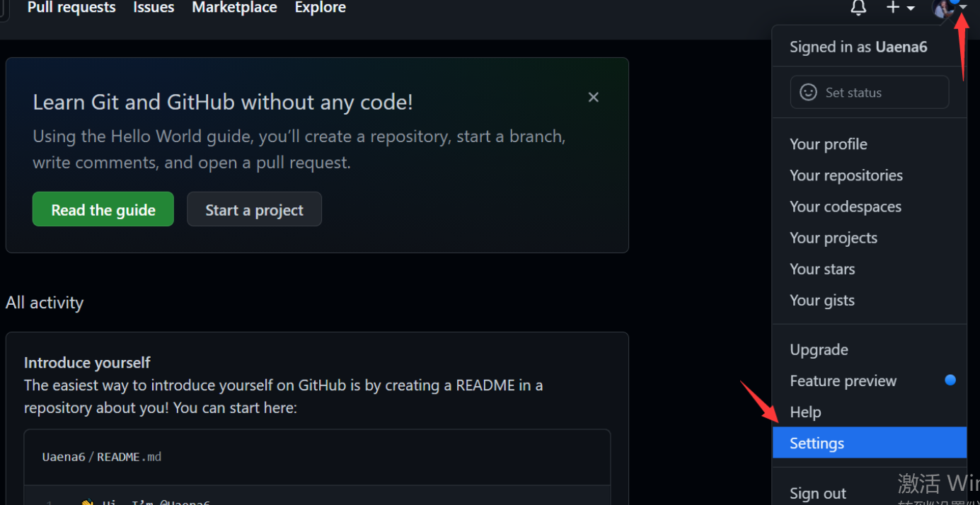The width and height of the screenshot is (980, 505).
Task: Open Your repositories from the menu
Action: 869,175
